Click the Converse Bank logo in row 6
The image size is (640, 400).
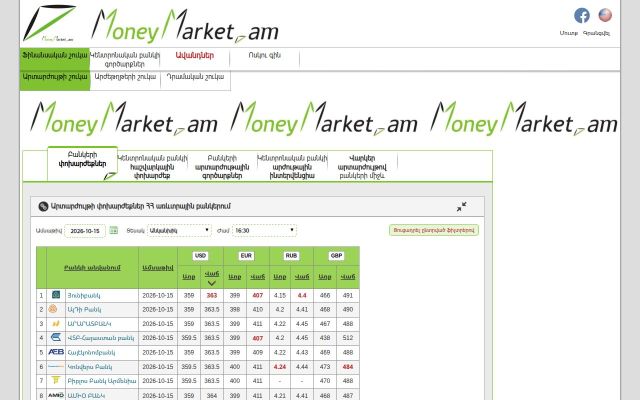point(56,367)
